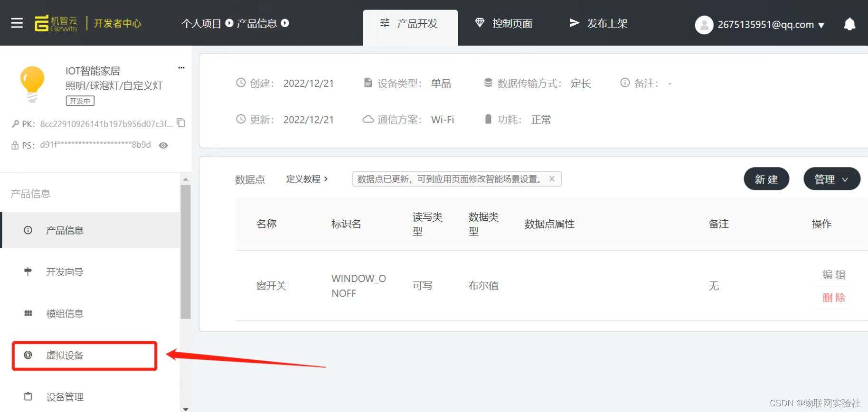Click the 设备管理 clipboard icon
The image size is (868, 412).
tap(28, 396)
